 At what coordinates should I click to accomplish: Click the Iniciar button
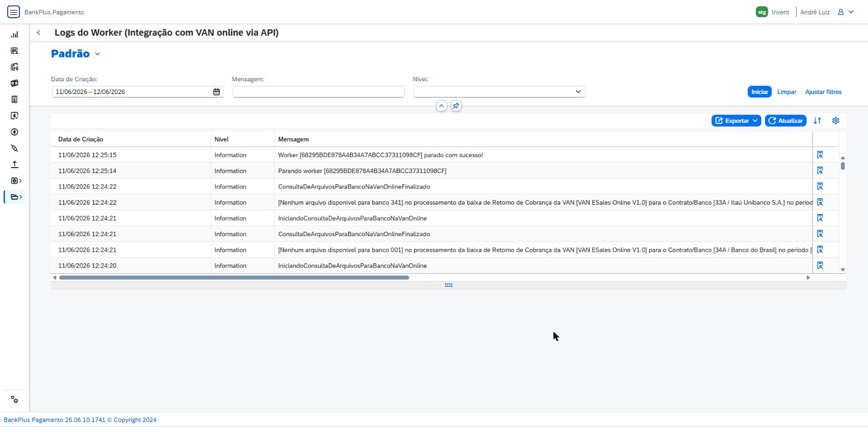click(759, 92)
